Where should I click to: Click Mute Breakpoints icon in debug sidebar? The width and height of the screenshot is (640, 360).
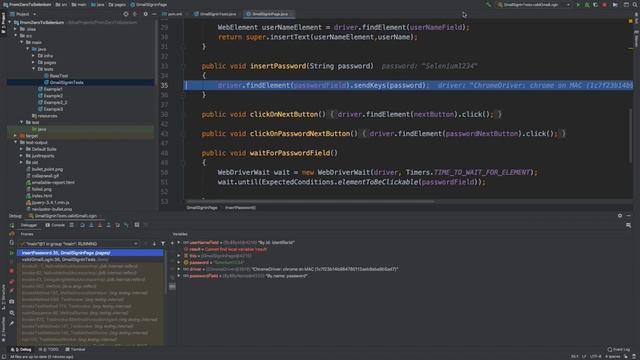click(x=12, y=291)
